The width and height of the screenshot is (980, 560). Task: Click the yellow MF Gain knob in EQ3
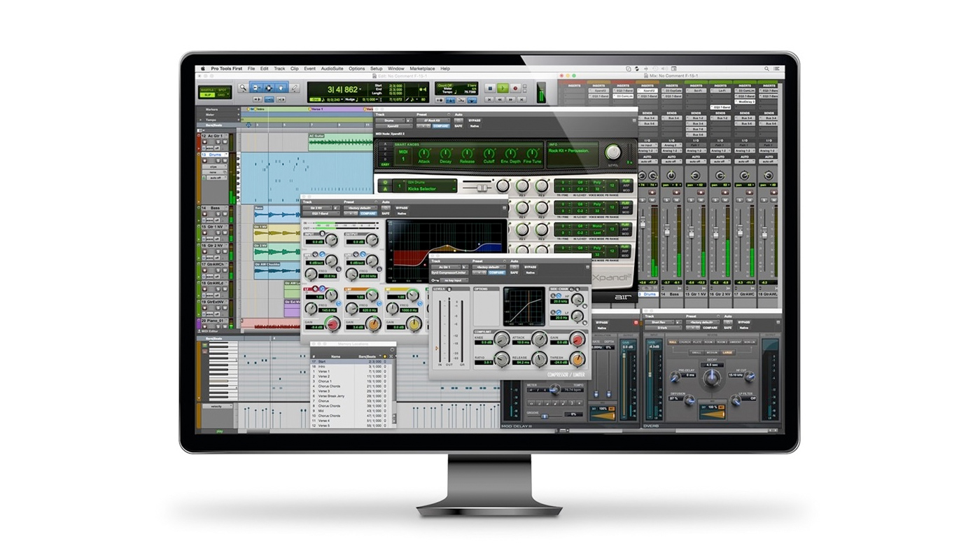(414, 325)
